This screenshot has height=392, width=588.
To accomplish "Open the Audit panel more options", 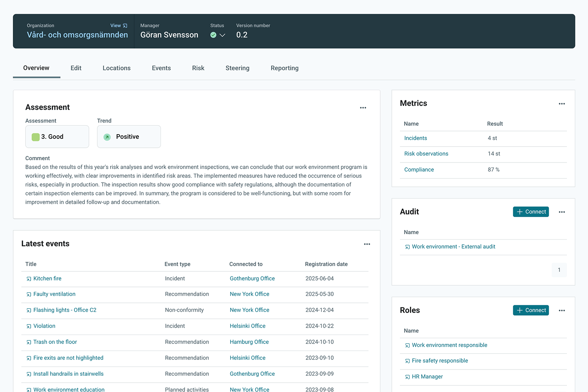I will click(561, 212).
